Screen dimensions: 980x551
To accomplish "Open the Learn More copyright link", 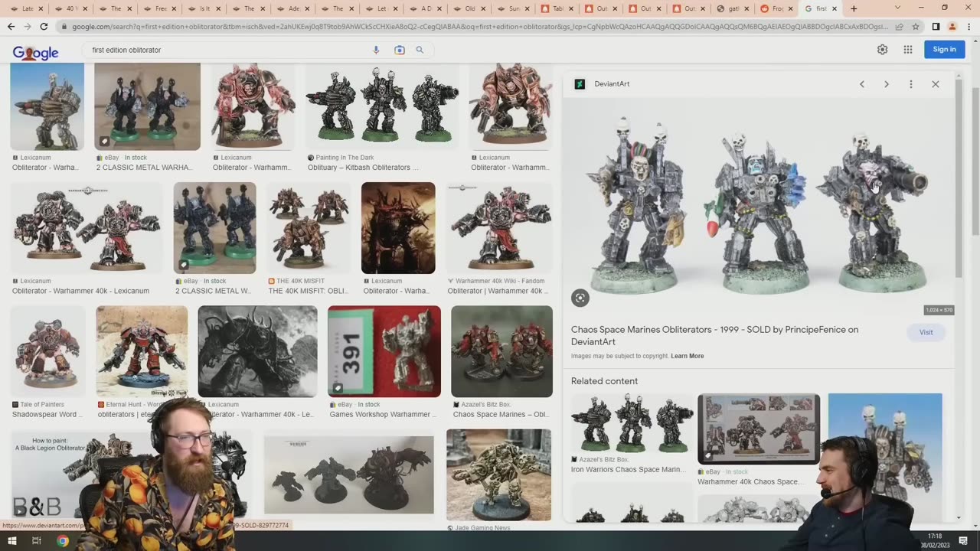I will (687, 356).
